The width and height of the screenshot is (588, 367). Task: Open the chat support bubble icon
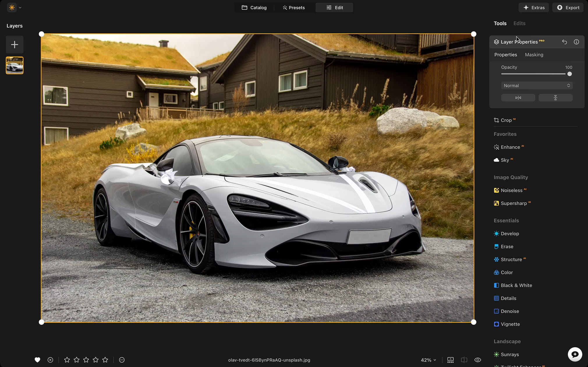click(x=575, y=354)
